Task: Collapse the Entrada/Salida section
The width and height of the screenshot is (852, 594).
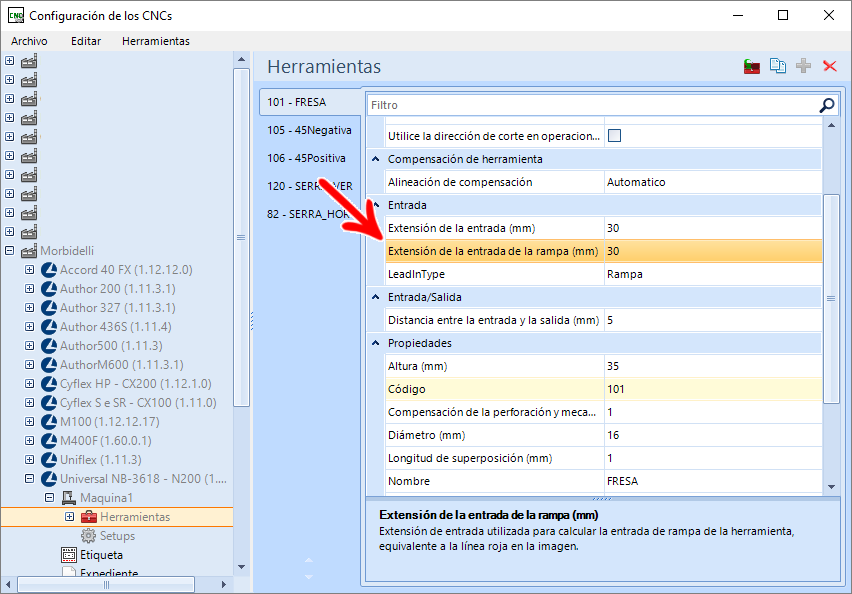Action: pos(375,297)
